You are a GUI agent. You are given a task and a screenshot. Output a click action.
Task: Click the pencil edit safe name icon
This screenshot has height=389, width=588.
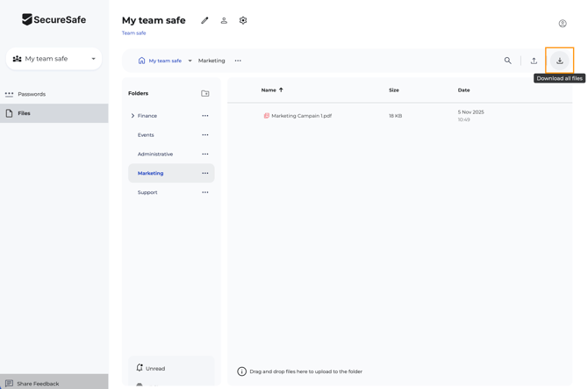point(204,20)
